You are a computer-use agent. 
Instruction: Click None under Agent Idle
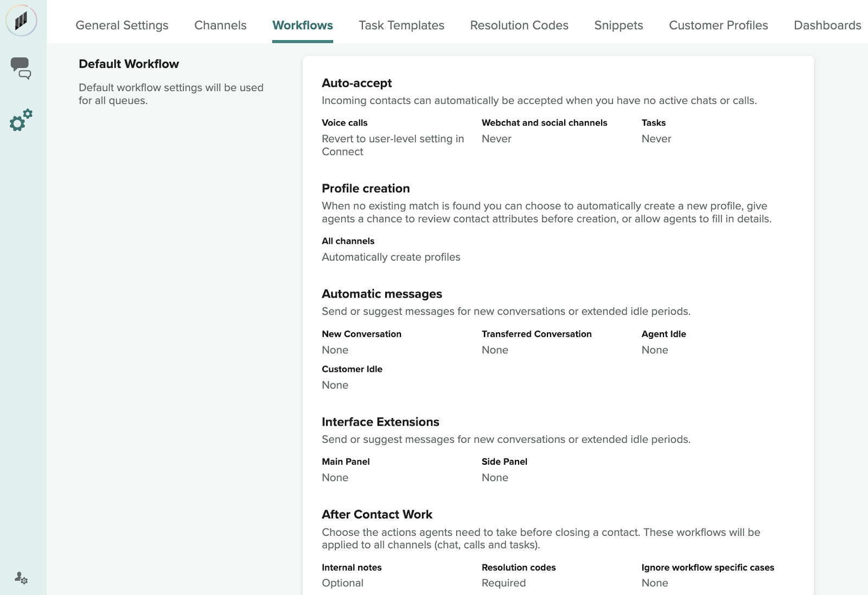[655, 350]
